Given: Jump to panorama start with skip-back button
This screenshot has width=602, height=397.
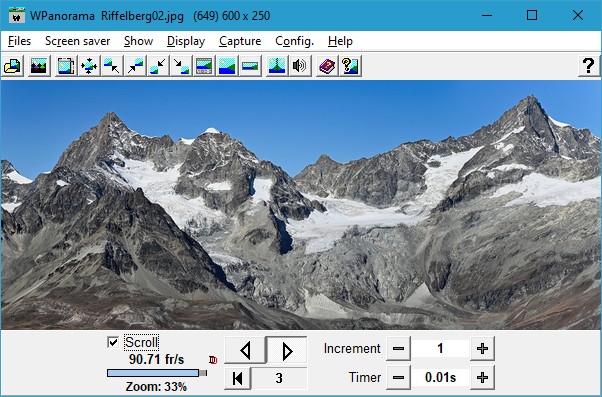Looking at the screenshot, I should pos(238,378).
